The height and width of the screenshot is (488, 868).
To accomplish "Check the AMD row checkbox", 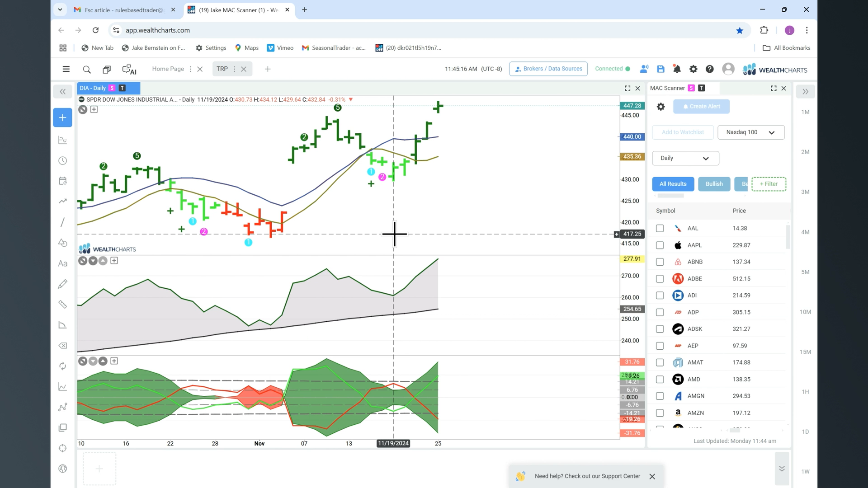I will (x=660, y=380).
